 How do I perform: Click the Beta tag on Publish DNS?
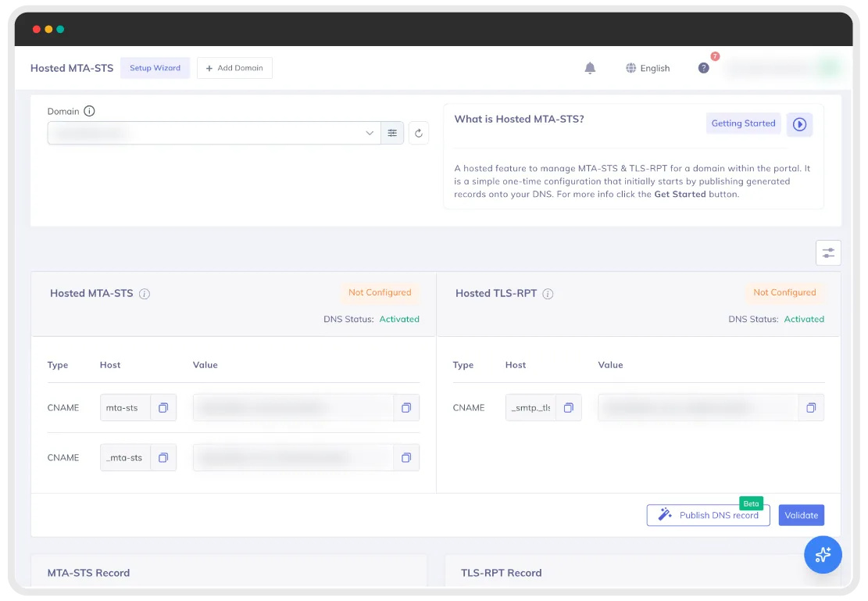click(x=751, y=503)
